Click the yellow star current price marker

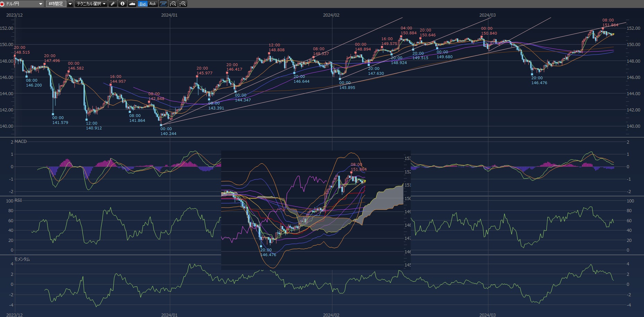point(613,34)
